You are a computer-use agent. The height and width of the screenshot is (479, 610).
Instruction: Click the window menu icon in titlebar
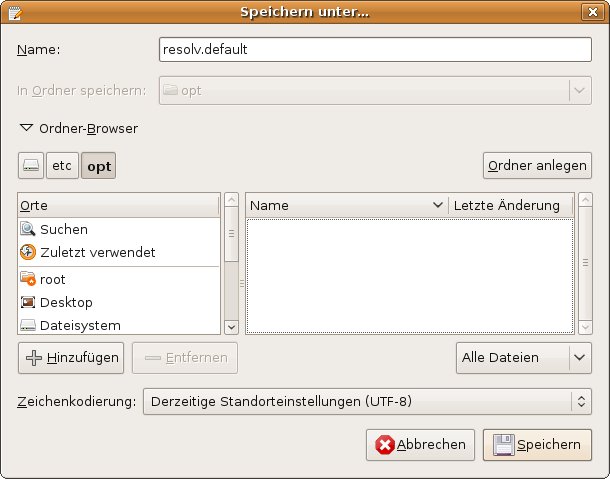(x=14, y=12)
